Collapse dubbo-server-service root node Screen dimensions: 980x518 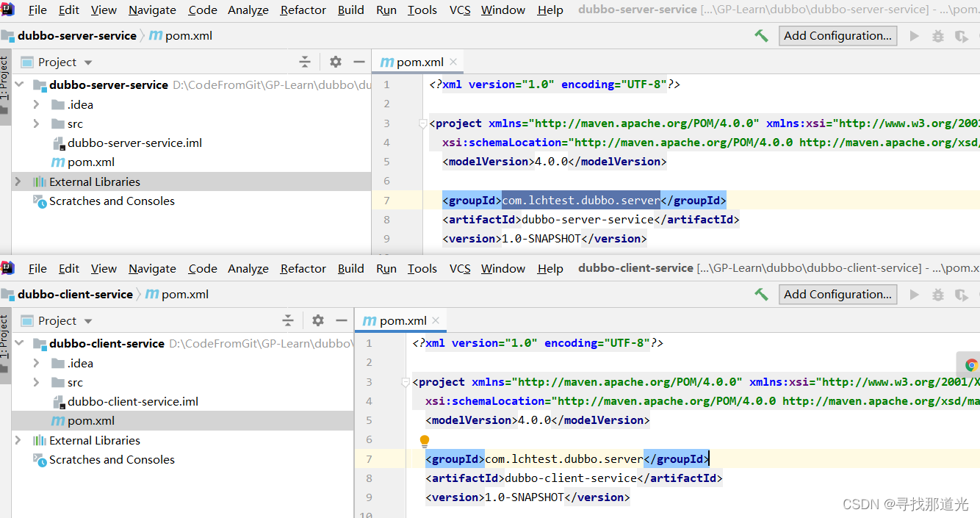pyautogui.click(x=20, y=84)
